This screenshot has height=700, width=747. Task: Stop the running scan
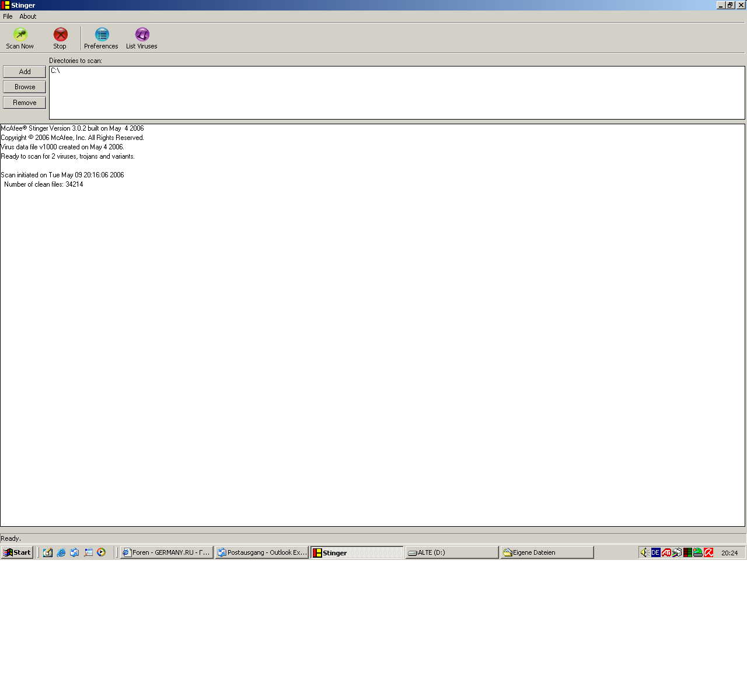point(60,38)
